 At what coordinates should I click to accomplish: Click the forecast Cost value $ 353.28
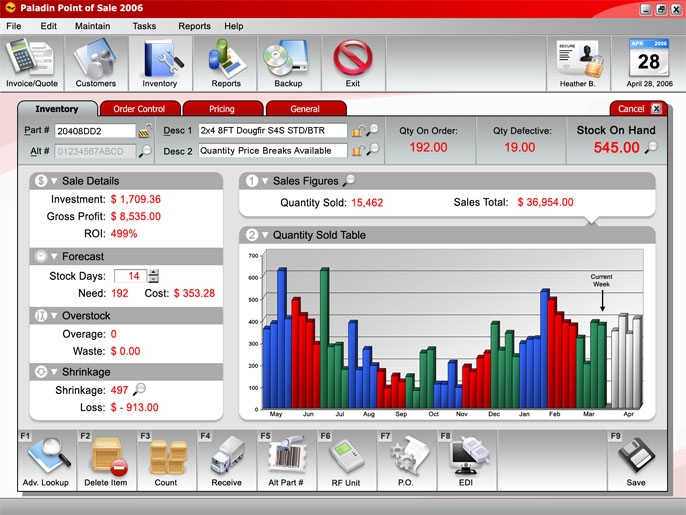(194, 293)
